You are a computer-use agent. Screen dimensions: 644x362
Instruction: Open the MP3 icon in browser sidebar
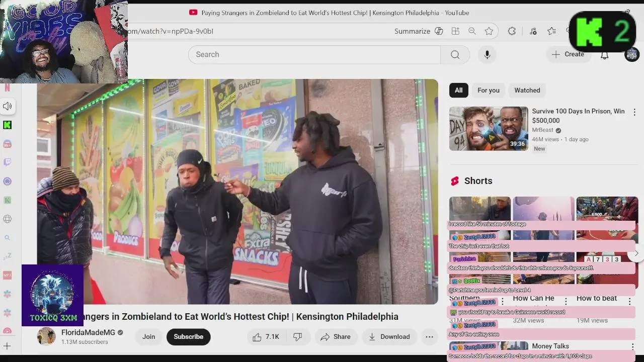coord(8,275)
